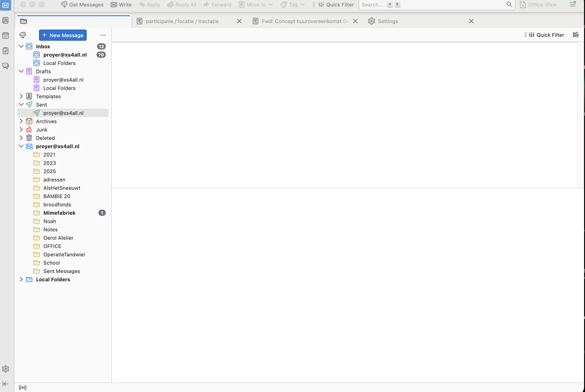This screenshot has width=585, height=392.
Task: Open the Tasks space icon
Action: pyautogui.click(x=6, y=51)
